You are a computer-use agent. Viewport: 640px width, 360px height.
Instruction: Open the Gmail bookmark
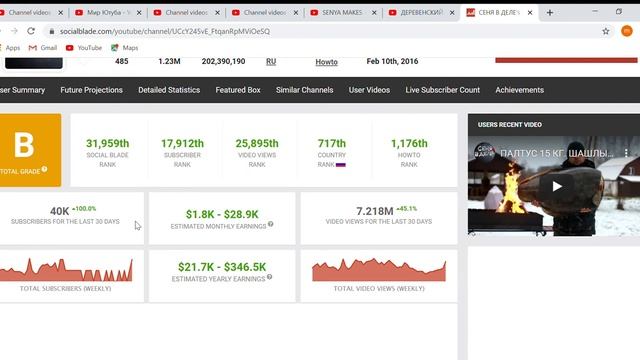point(43,48)
